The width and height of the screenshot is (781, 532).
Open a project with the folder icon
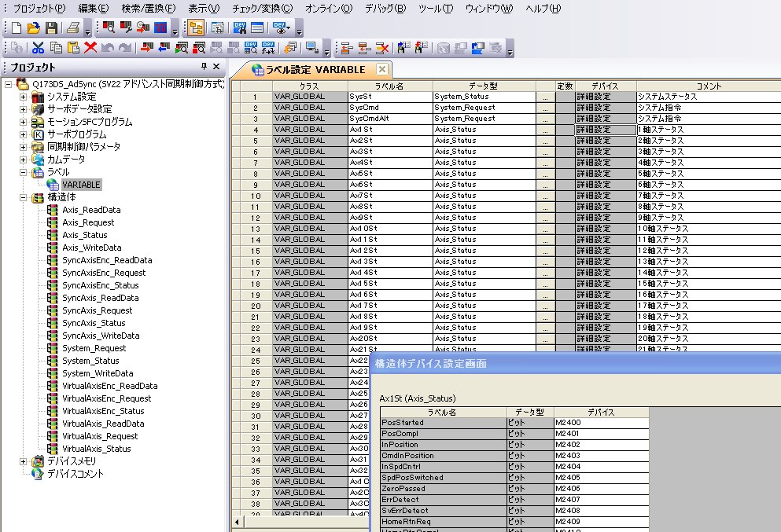click(x=34, y=28)
